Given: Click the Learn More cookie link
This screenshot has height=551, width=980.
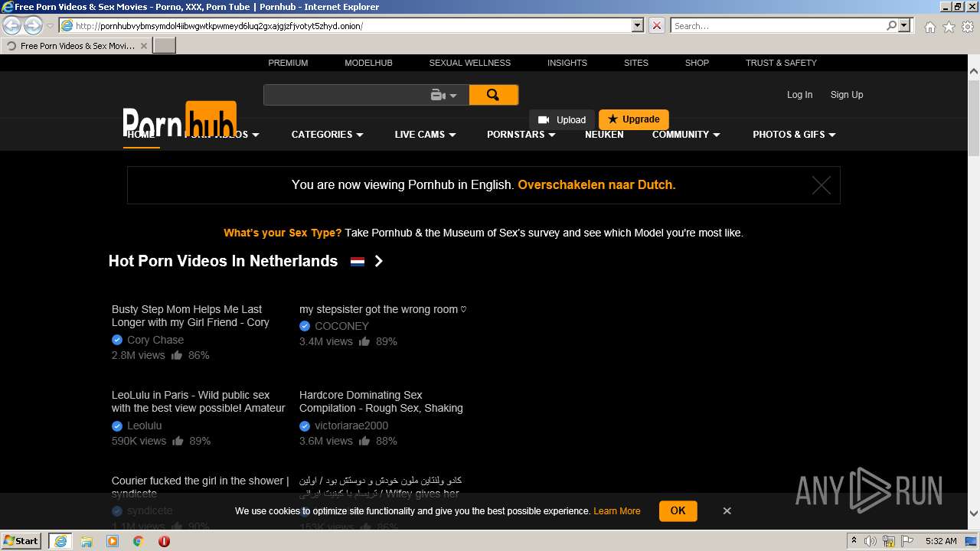Looking at the screenshot, I should 616,511.
